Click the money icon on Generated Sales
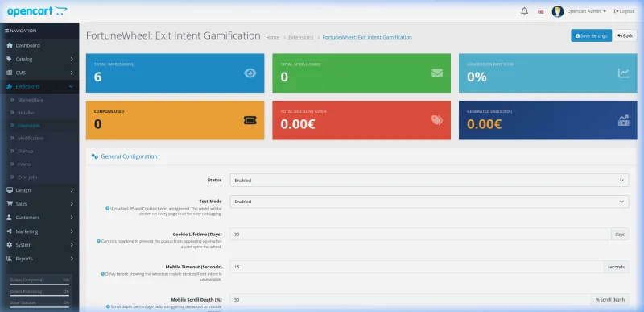644x312 pixels. point(623,120)
